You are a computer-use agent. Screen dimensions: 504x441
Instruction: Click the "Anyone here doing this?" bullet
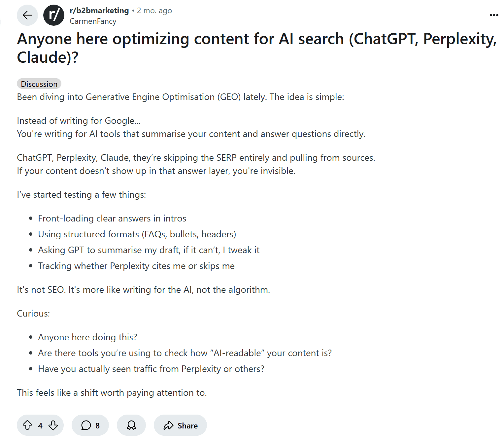click(x=87, y=337)
